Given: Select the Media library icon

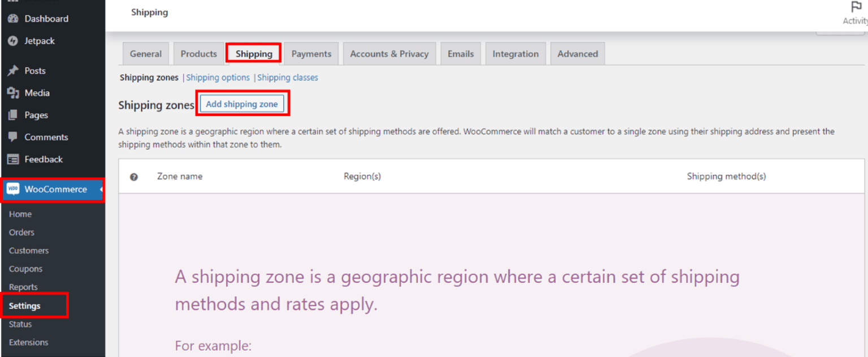Looking at the screenshot, I should click(12, 93).
